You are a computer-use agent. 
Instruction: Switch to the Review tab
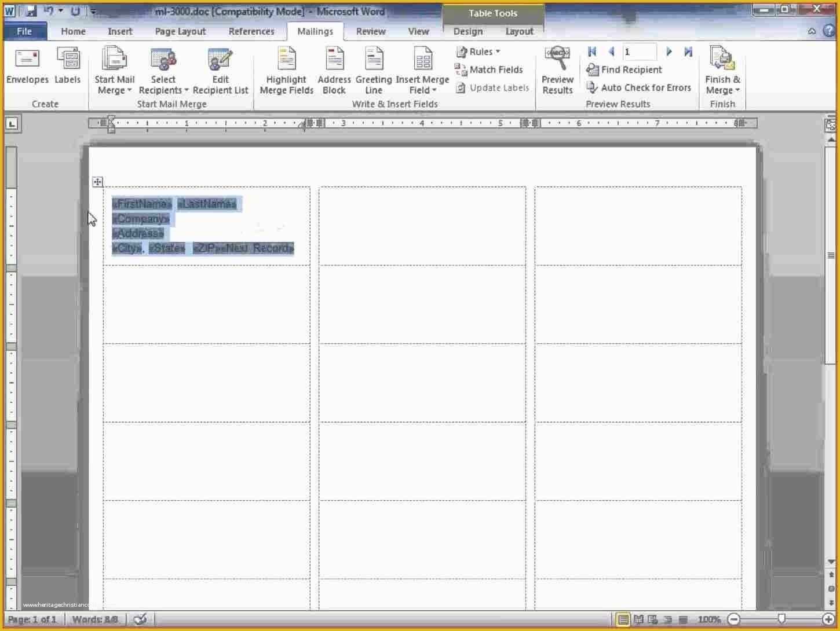click(371, 31)
